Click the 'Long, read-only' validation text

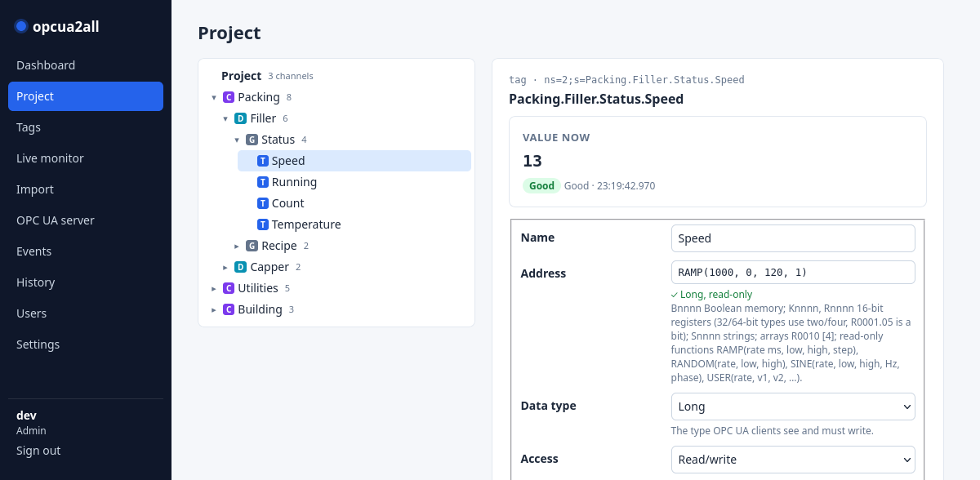tap(716, 295)
